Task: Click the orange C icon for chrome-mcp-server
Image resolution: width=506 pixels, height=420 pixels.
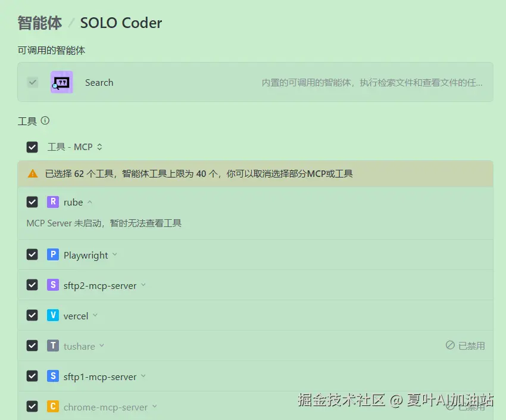Action: point(53,406)
